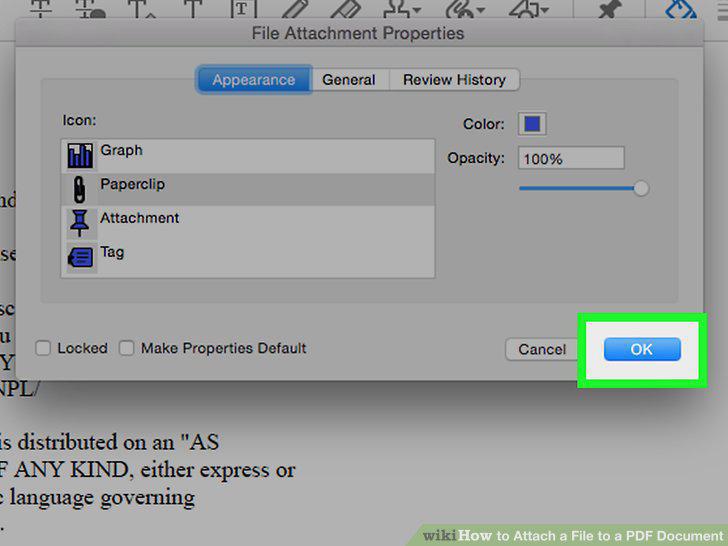Open the drawing shapes tool dropdown

[x=545, y=10]
